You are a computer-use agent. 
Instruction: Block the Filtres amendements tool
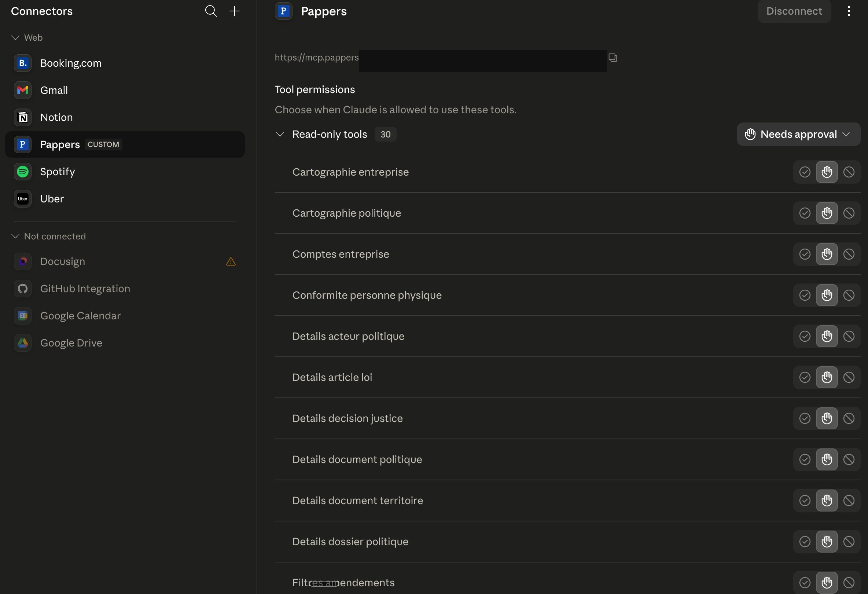pyautogui.click(x=849, y=583)
